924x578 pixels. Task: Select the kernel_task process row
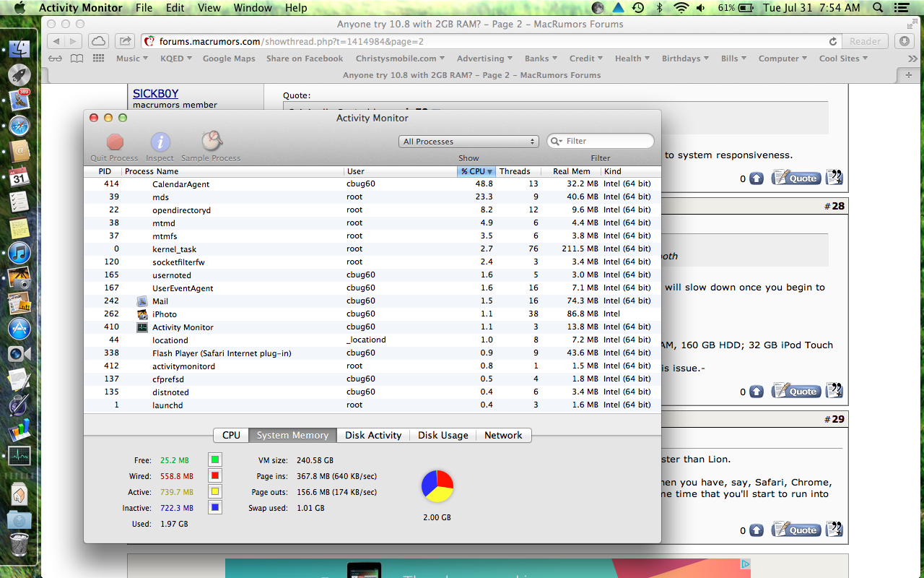[x=372, y=249]
